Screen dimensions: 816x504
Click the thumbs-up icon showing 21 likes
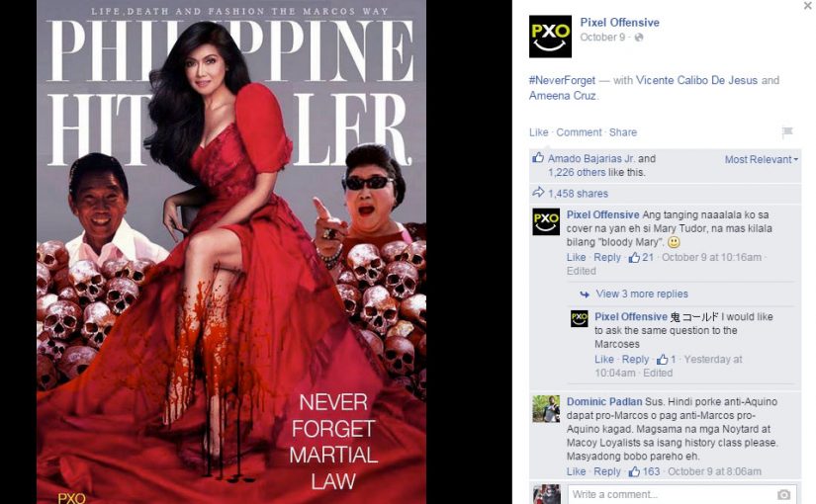634,258
